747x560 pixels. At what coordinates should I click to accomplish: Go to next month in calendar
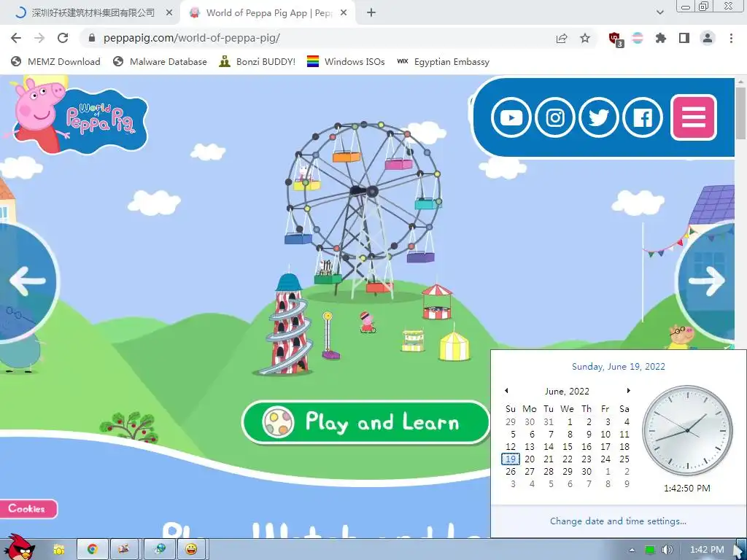(x=628, y=391)
